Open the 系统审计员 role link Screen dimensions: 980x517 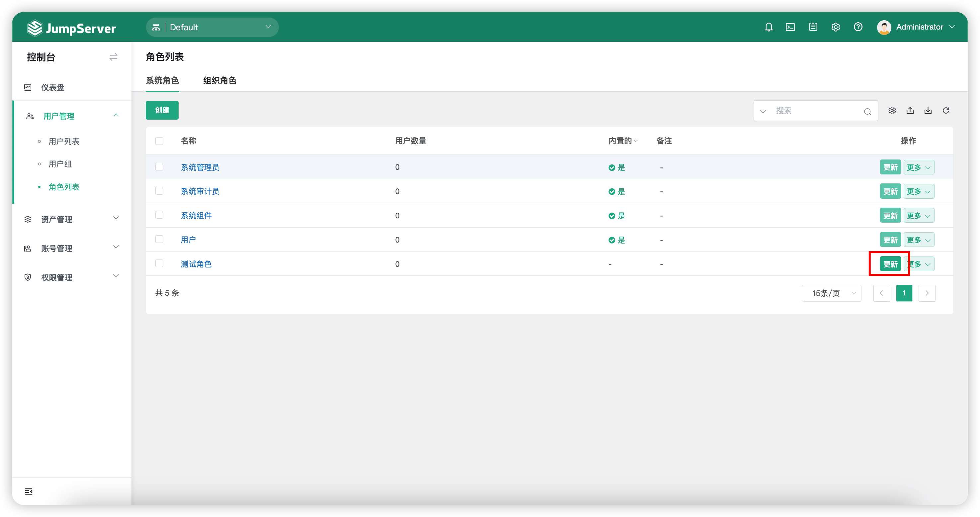(x=200, y=191)
